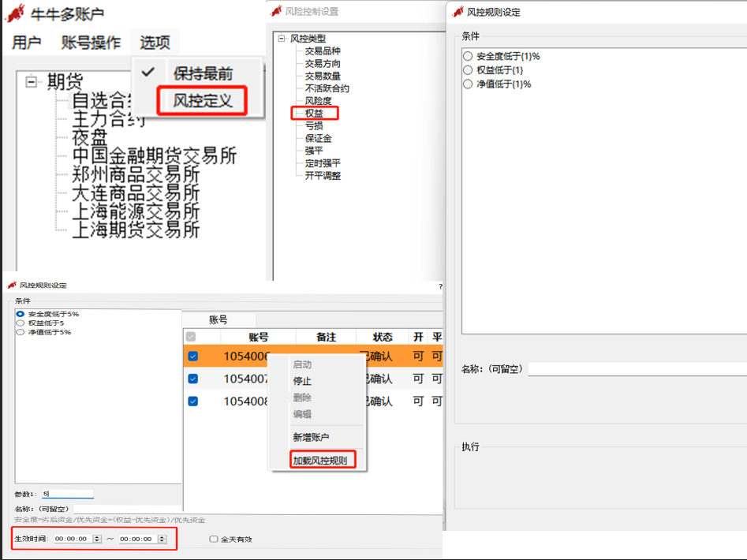The image size is (747, 560).
Task: Choose 删除 in the context menu
Action: coord(302,398)
